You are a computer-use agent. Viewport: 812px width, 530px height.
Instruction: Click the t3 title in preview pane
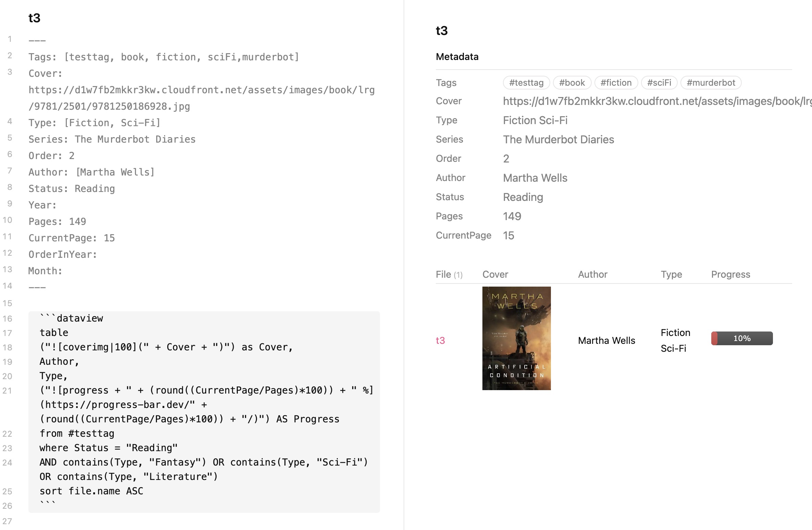pos(442,31)
